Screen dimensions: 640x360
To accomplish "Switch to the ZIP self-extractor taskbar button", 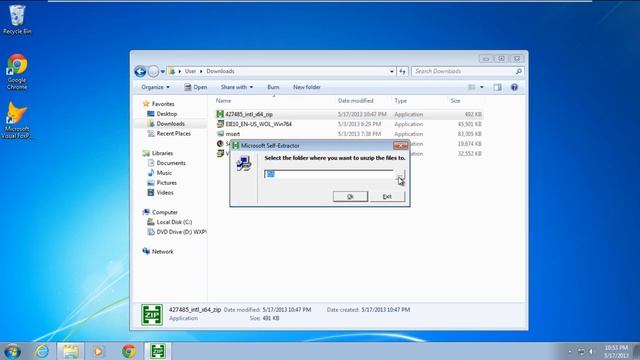I will tap(158, 351).
